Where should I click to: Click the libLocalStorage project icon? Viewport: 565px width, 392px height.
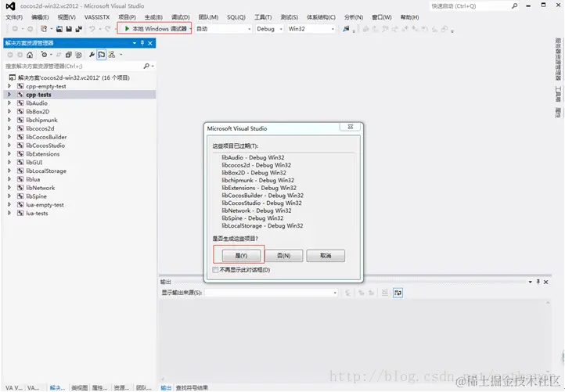(x=20, y=171)
